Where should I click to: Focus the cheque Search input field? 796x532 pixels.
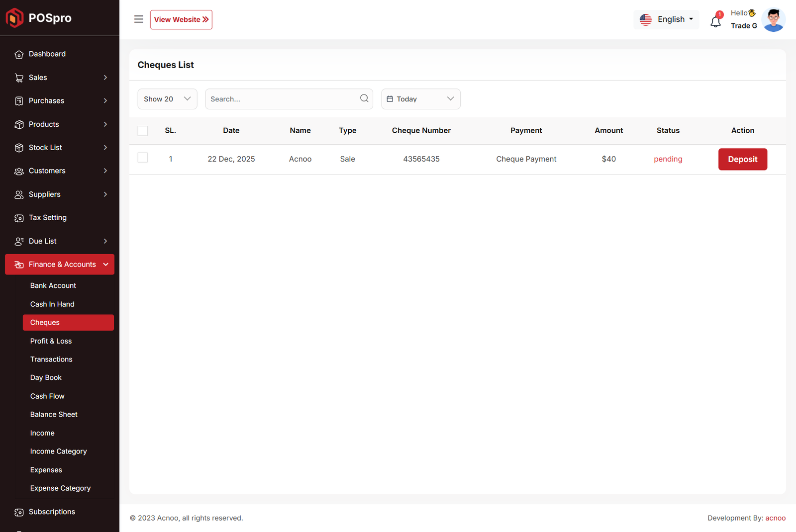tap(281, 99)
